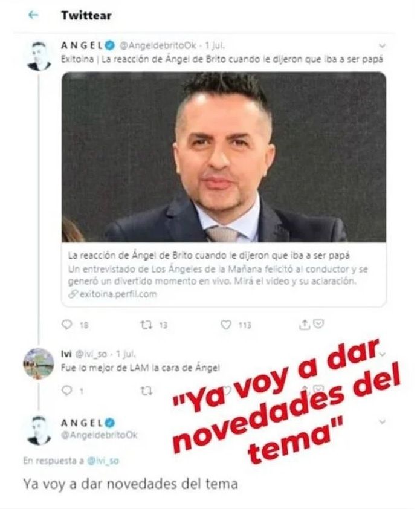Visit @ivi_so from the En respuesta line

point(103,461)
